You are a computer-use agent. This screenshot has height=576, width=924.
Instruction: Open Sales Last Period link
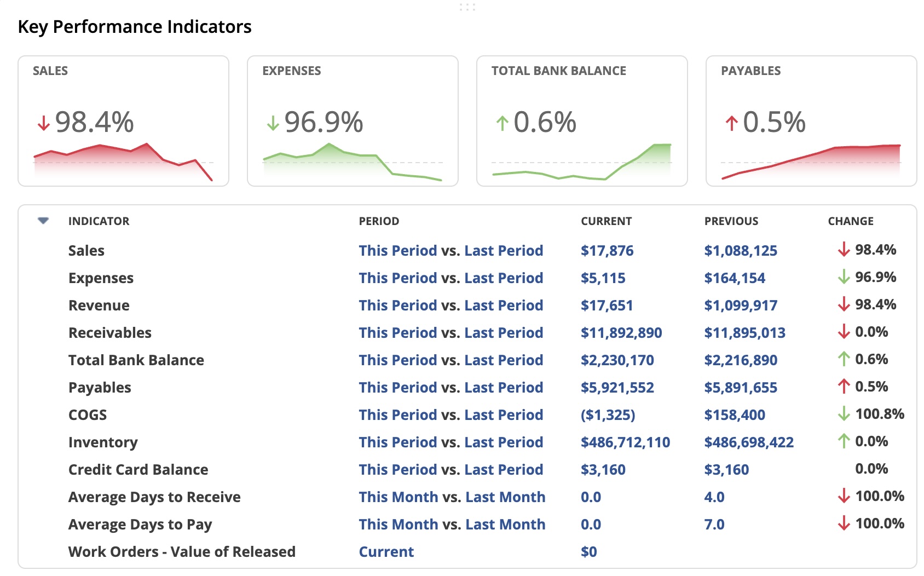pyautogui.click(x=504, y=251)
